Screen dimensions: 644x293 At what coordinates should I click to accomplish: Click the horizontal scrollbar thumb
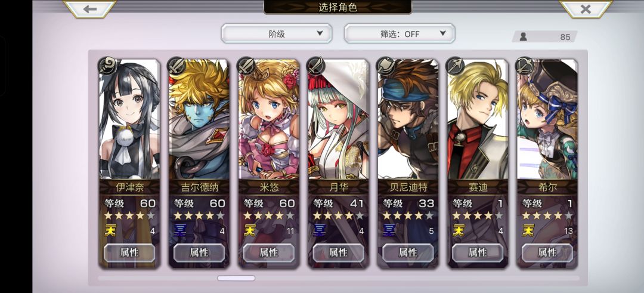click(x=236, y=278)
